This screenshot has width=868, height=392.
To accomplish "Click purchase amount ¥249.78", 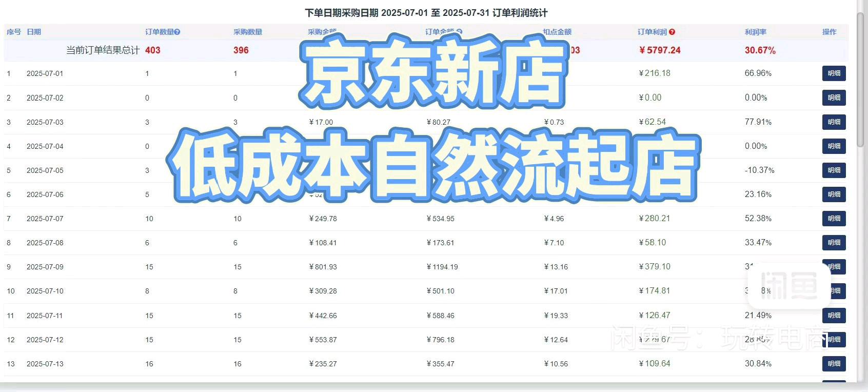I will [323, 219].
